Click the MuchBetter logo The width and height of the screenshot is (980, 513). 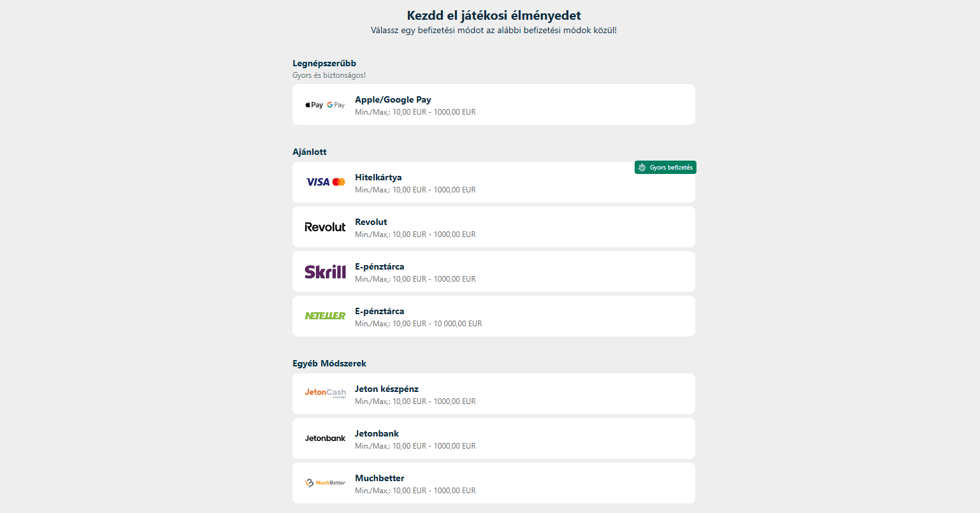point(325,483)
